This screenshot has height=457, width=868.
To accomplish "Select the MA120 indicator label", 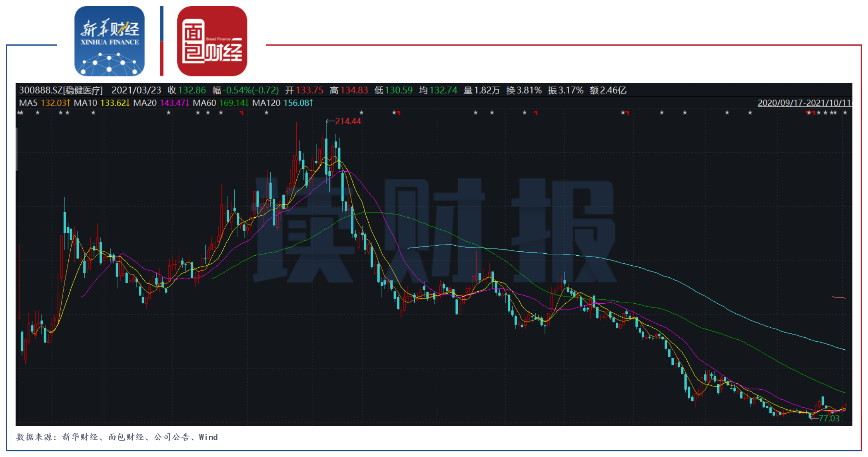I will pos(266,103).
